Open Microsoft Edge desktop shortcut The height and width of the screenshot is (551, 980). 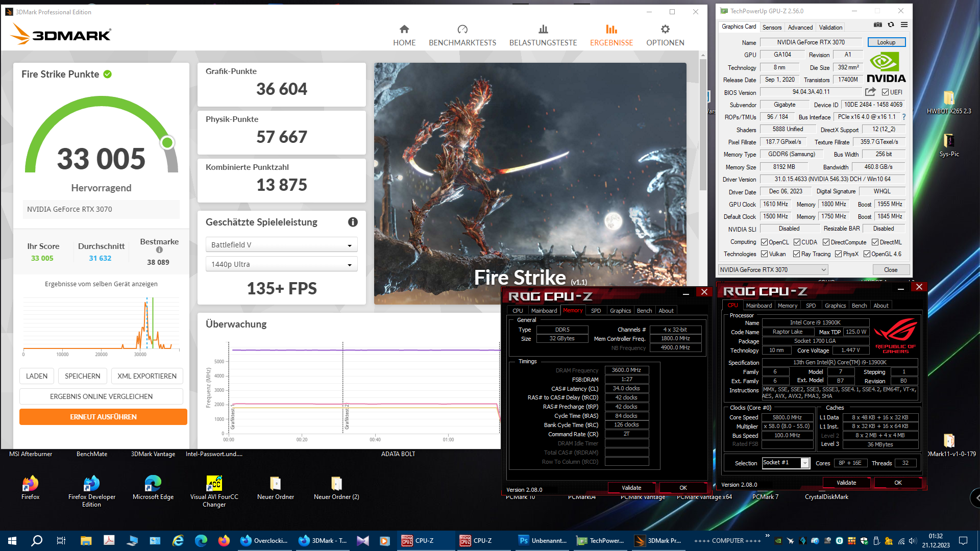tap(153, 487)
